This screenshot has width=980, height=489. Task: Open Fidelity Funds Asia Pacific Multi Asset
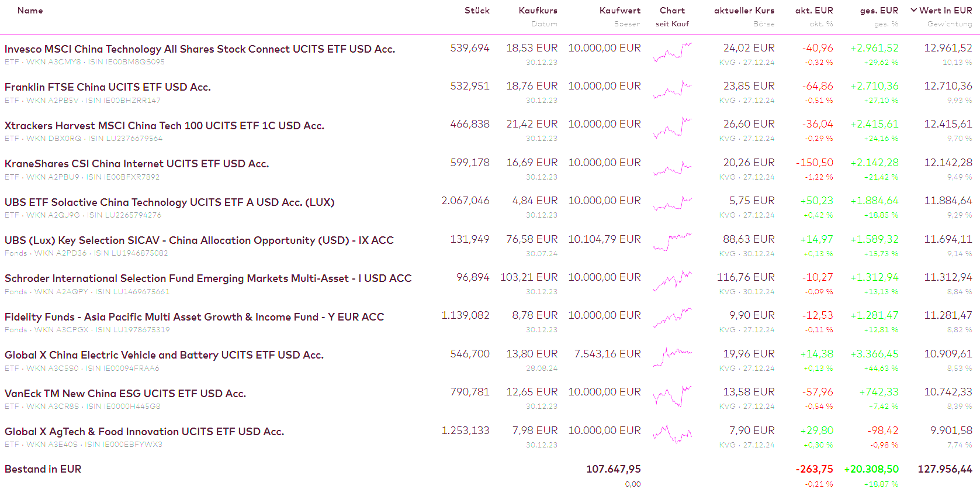point(194,317)
